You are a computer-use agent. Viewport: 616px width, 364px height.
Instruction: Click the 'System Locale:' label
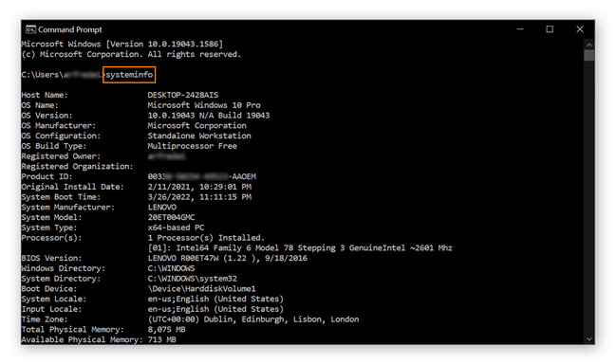click(x=54, y=299)
